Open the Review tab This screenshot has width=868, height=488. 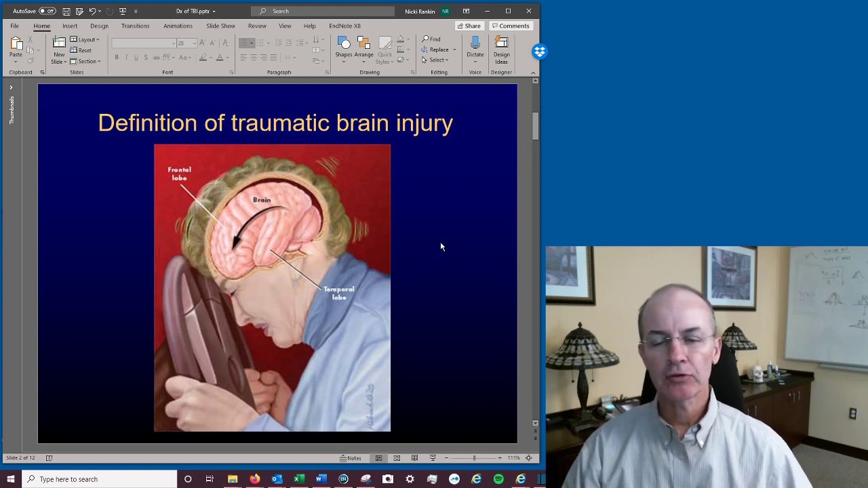[x=257, y=26]
